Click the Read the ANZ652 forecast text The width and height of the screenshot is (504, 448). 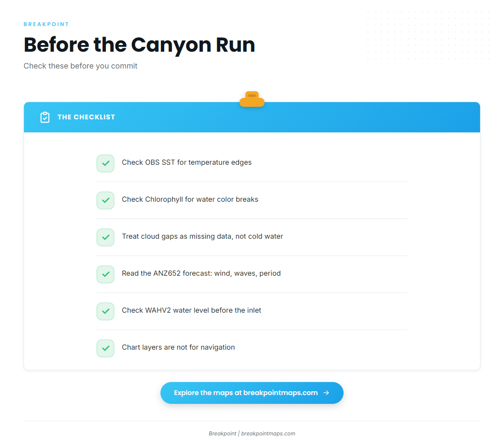pyautogui.click(x=201, y=273)
